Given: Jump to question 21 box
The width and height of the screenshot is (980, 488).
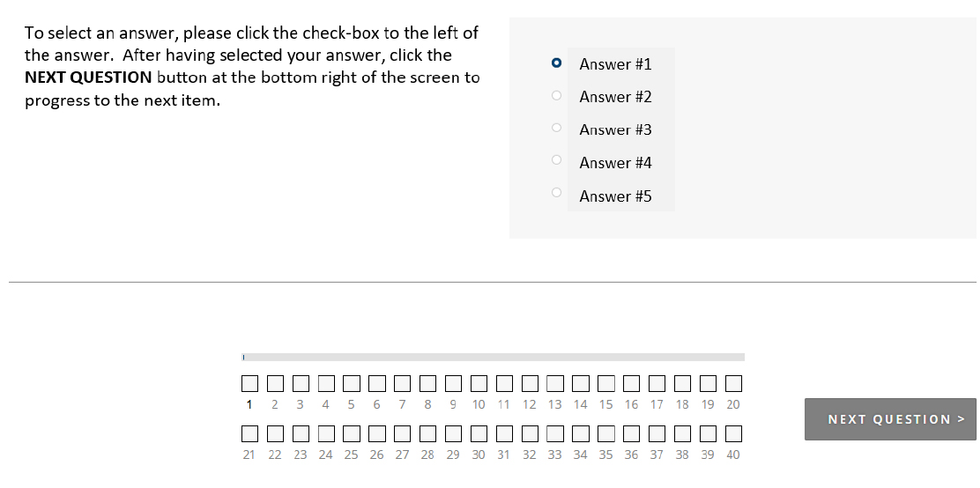Looking at the screenshot, I should pyautogui.click(x=250, y=433).
